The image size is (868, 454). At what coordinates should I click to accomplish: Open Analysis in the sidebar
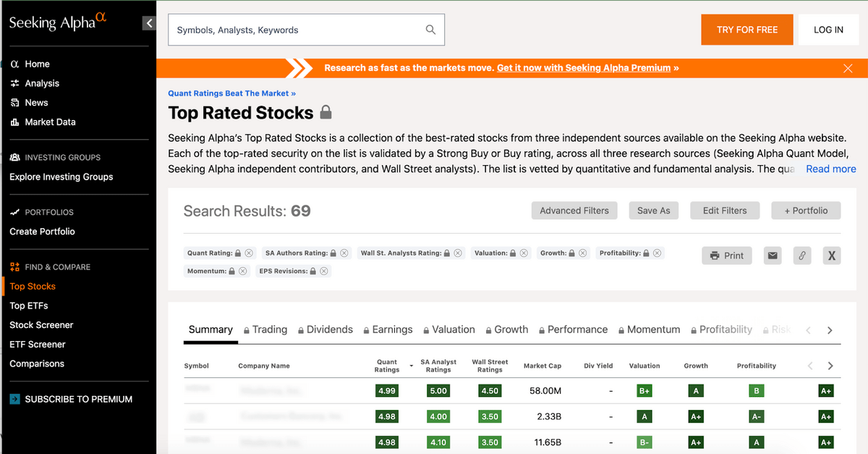pos(42,83)
